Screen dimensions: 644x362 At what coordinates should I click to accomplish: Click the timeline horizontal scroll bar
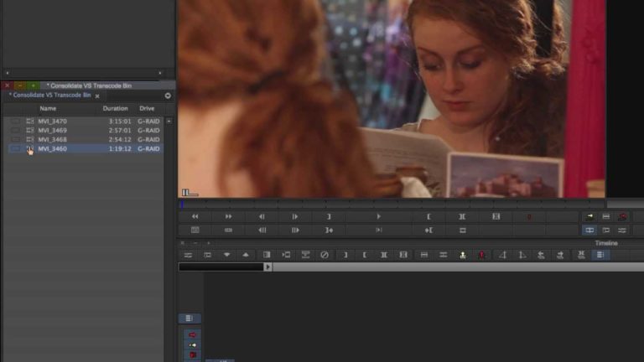[x=458, y=267]
